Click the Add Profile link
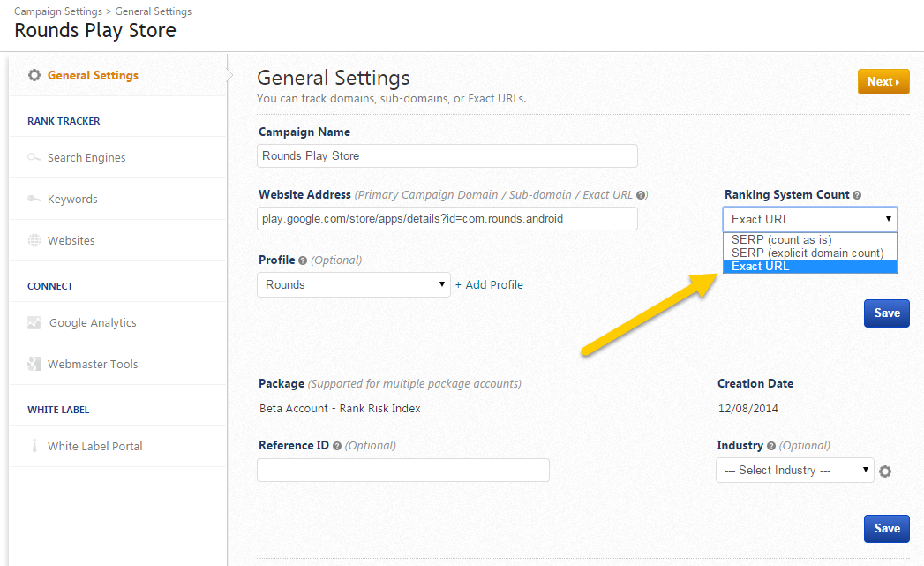The height and width of the screenshot is (566, 924). tap(489, 284)
